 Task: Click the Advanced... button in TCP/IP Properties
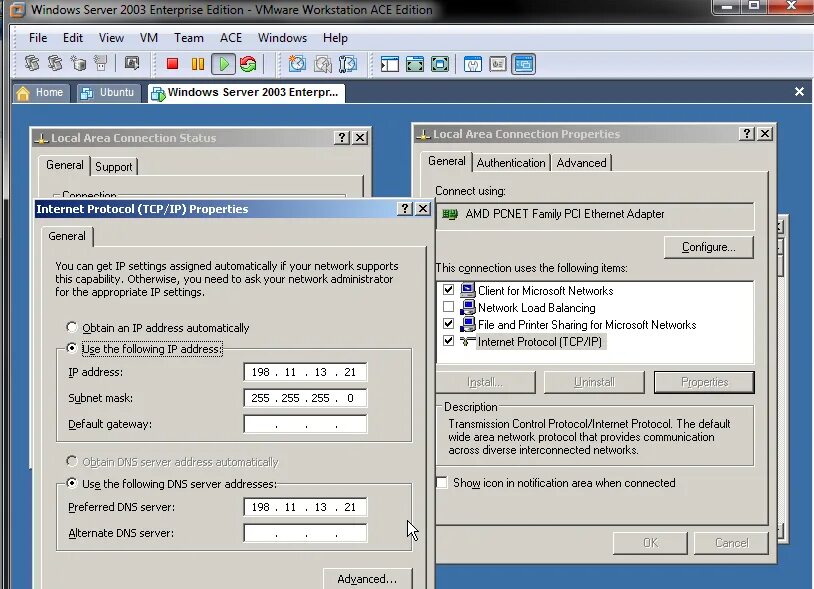pyautogui.click(x=368, y=579)
